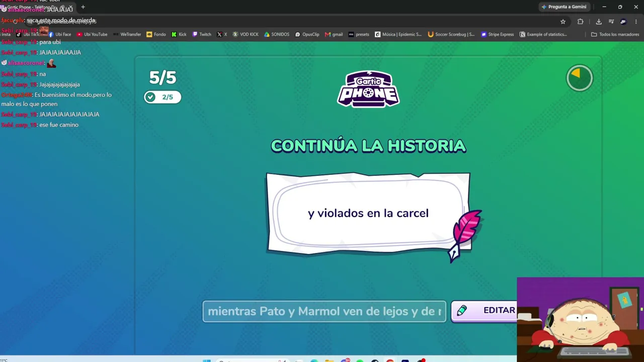Open the gmail bookmark
The width and height of the screenshot is (644, 362).
click(x=334, y=35)
